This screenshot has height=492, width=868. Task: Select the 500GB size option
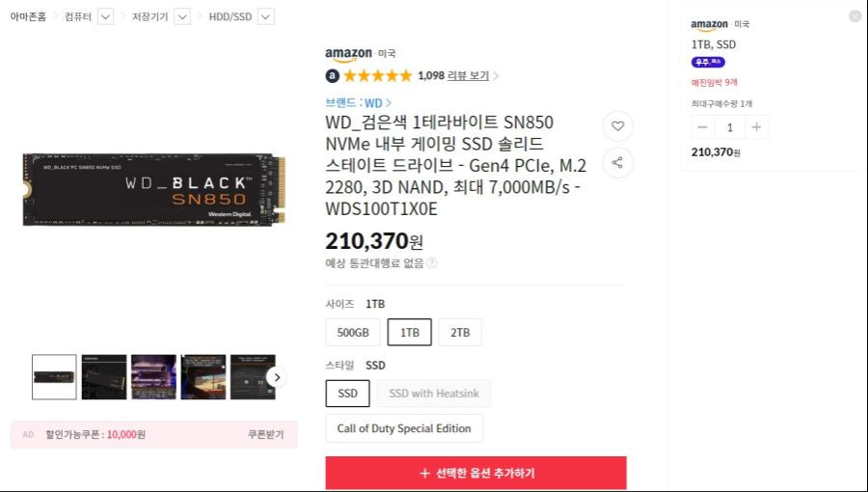point(353,333)
